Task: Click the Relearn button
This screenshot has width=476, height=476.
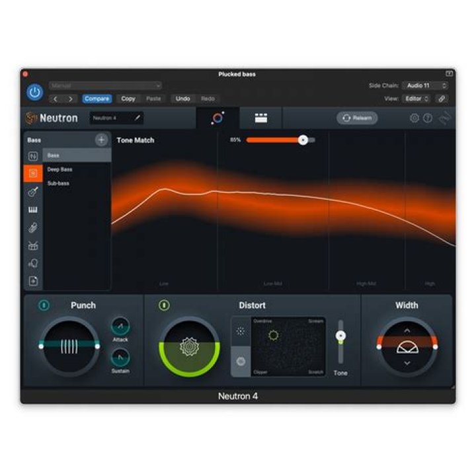Action: (x=357, y=118)
